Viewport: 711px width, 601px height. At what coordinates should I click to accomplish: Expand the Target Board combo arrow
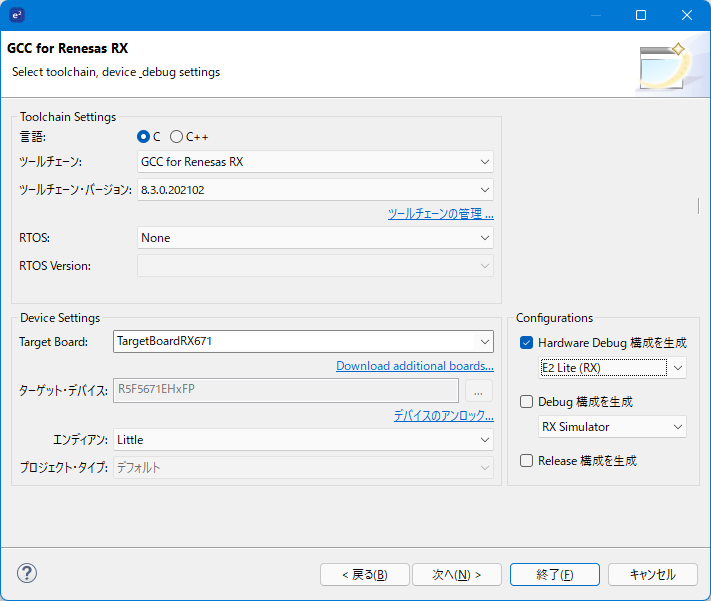click(x=484, y=342)
